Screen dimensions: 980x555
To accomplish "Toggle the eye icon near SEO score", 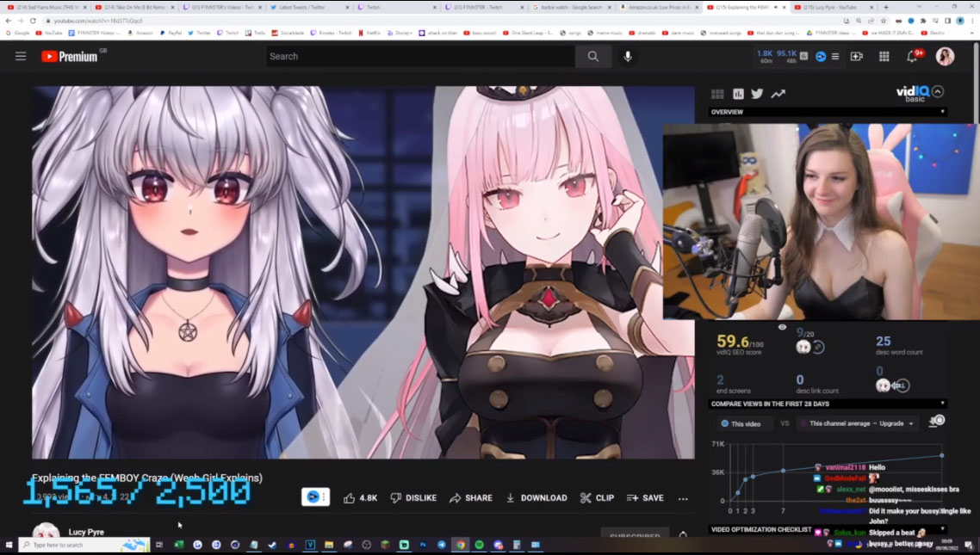I will coord(782,327).
